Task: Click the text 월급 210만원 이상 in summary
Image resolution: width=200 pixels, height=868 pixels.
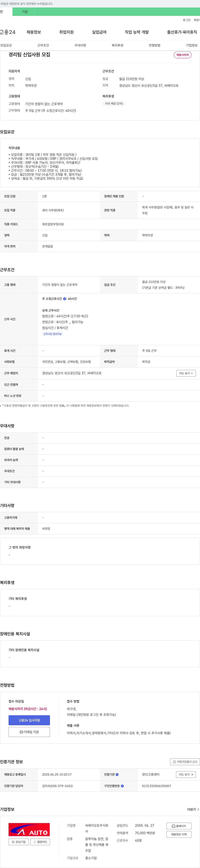Action: 131,79
